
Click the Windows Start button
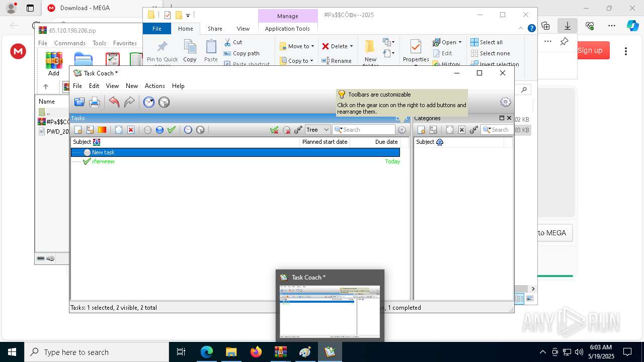pos(12,352)
